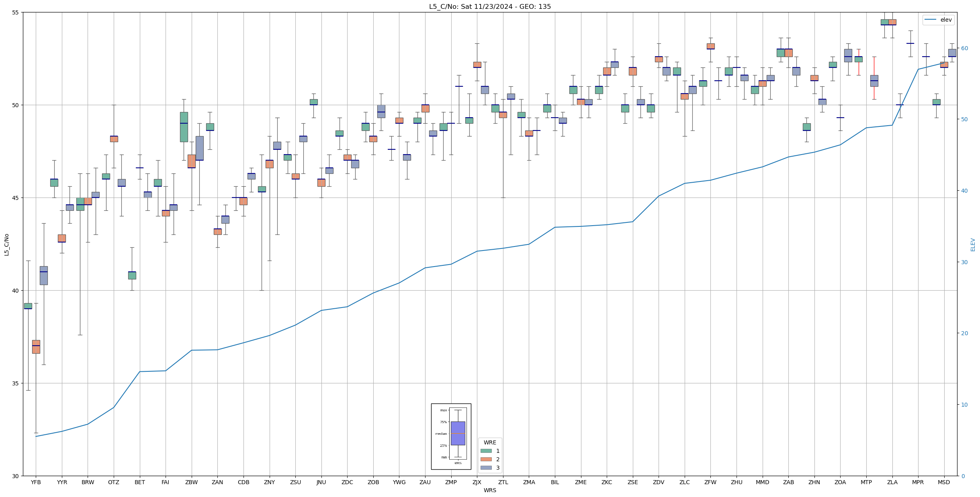This screenshot has height=497, width=980.
Task: Click the BIL station tick label
Action: [555, 482]
